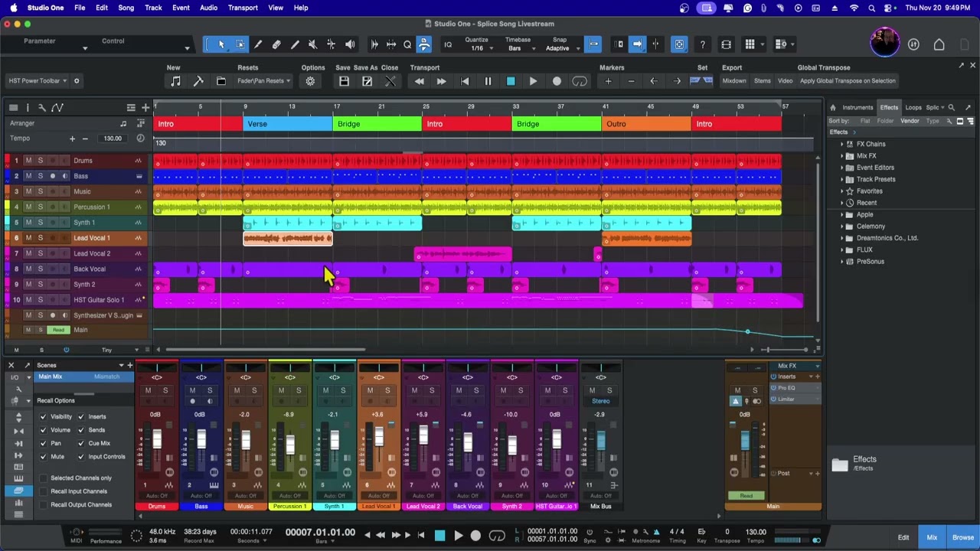Toggle record arm on Bass track

(x=53, y=176)
